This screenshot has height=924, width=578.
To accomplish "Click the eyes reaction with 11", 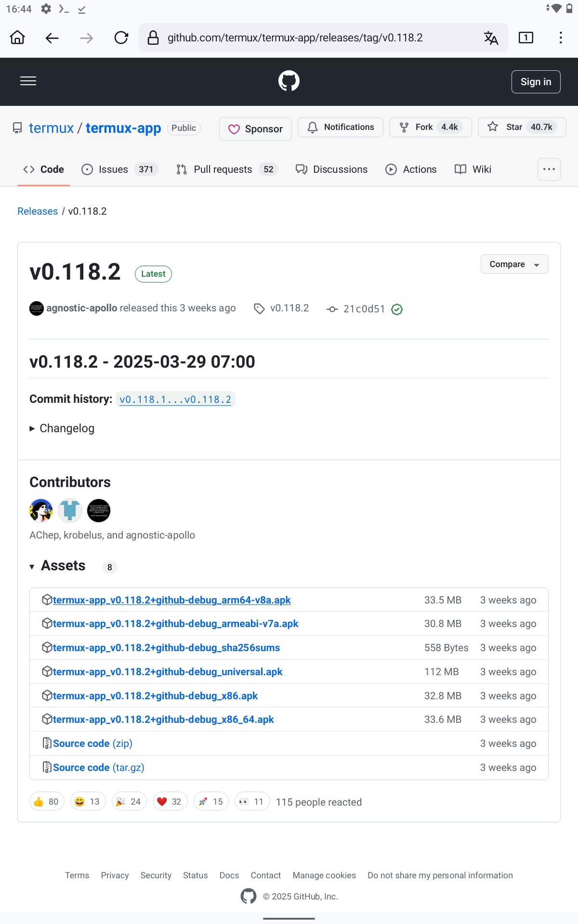I will (252, 802).
